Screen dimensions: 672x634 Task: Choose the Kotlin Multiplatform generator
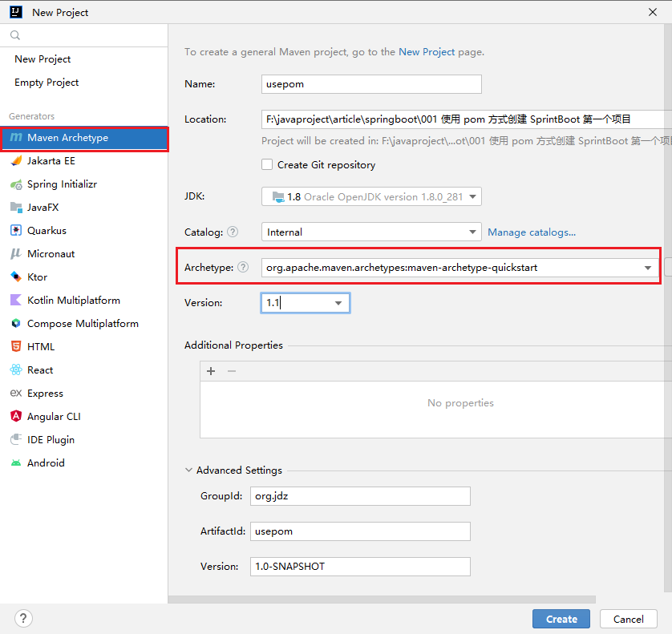pyautogui.click(x=84, y=301)
